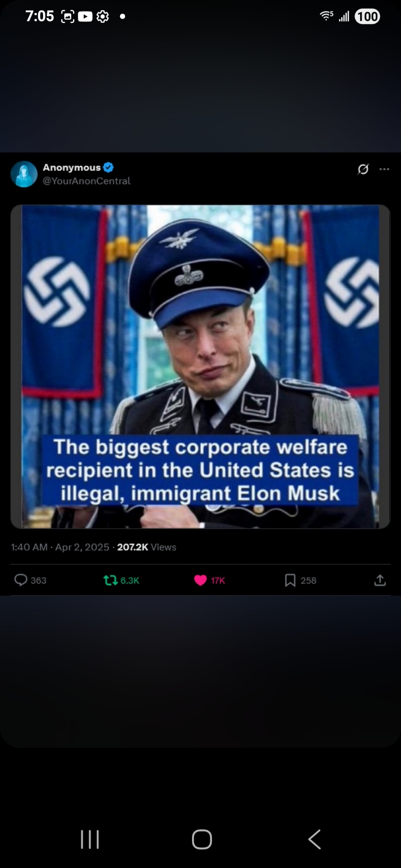Tap the YouTube status bar notification icon
Screen dimensions: 401x868
coord(85,16)
